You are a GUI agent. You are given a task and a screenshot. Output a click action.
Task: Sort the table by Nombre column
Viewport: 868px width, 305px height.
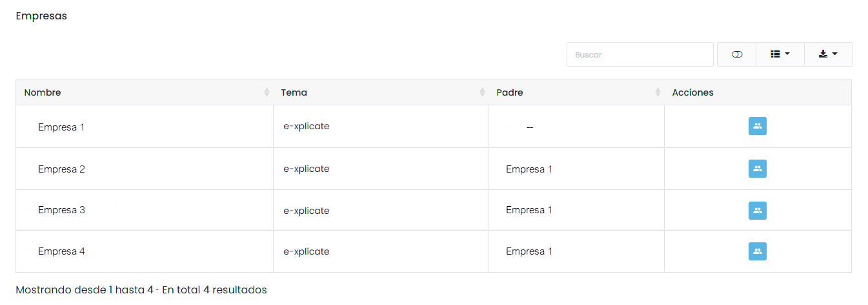coord(267,92)
